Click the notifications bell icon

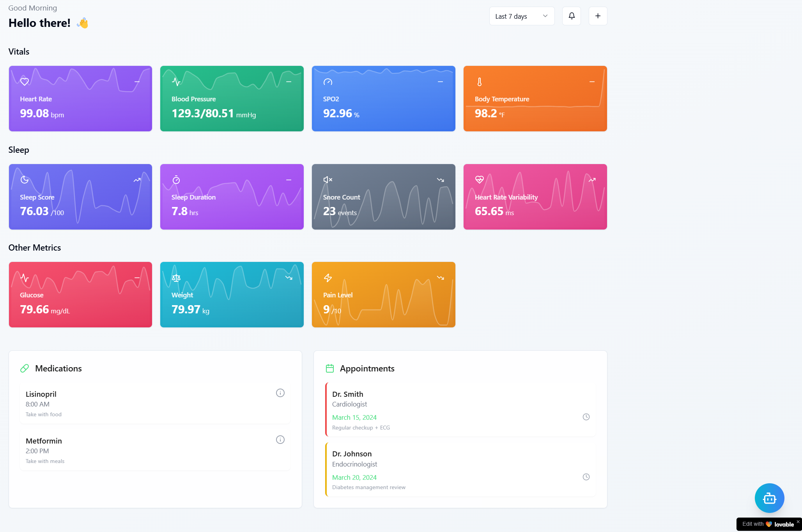(571, 16)
